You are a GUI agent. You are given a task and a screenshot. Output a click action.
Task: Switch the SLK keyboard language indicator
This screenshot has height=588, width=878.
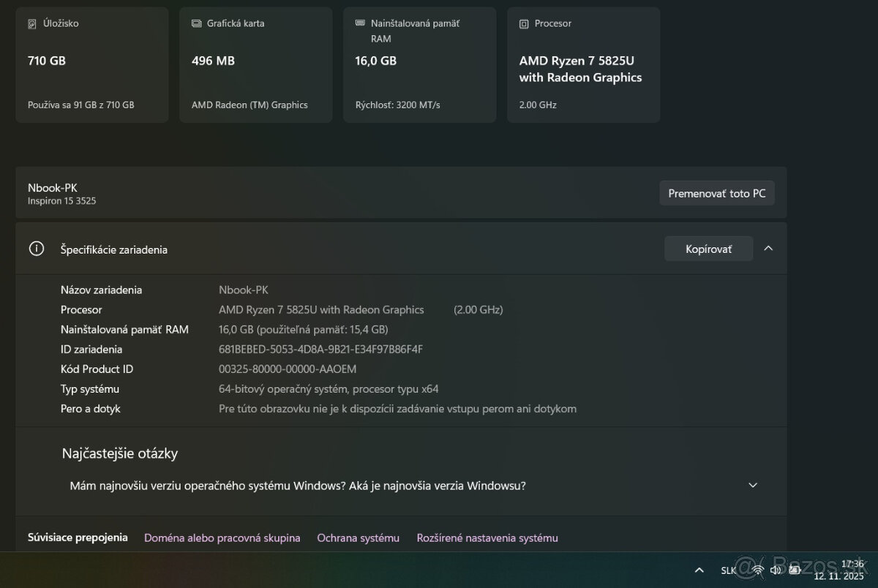(x=729, y=570)
